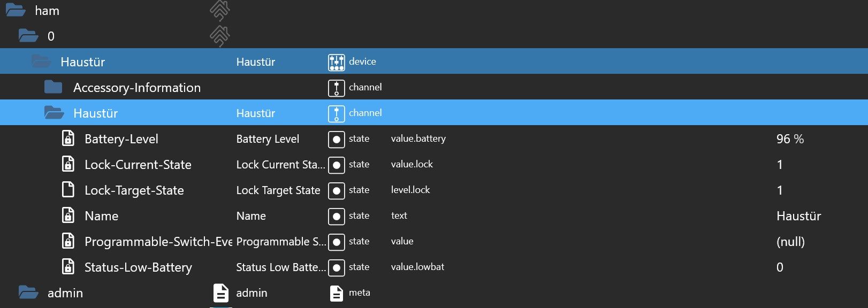868x308 pixels.
Task: Collapse the ham root folder
Action: [x=16, y=10]
